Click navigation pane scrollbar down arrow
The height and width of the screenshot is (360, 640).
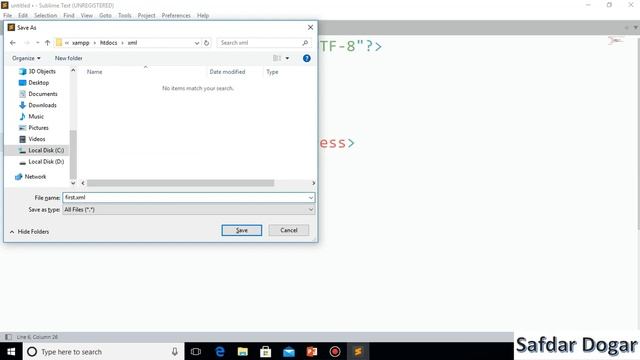pos(73,183)
